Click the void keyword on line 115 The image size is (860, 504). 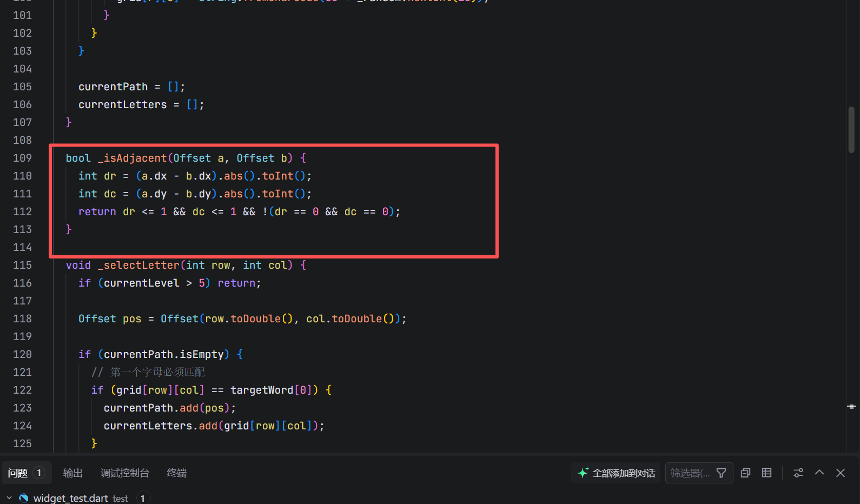pyautogui.click(x=78, y=265)
